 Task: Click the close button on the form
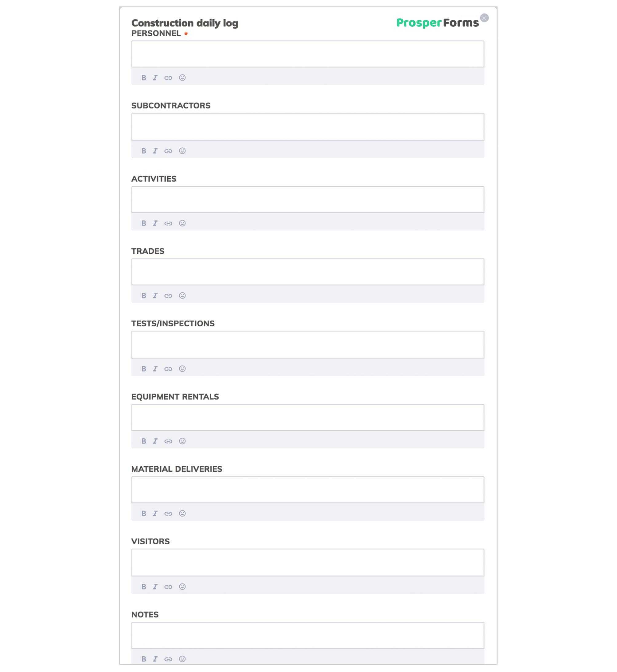pos(484,17)
